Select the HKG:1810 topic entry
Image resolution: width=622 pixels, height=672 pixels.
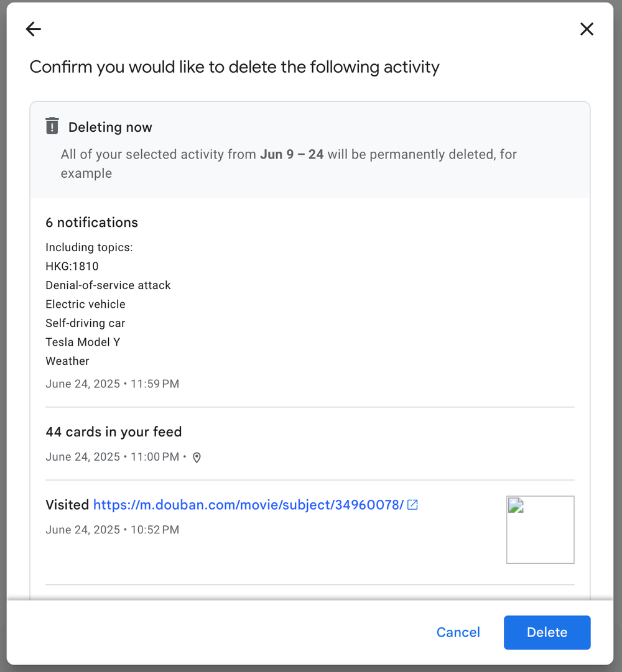(72, 266)
